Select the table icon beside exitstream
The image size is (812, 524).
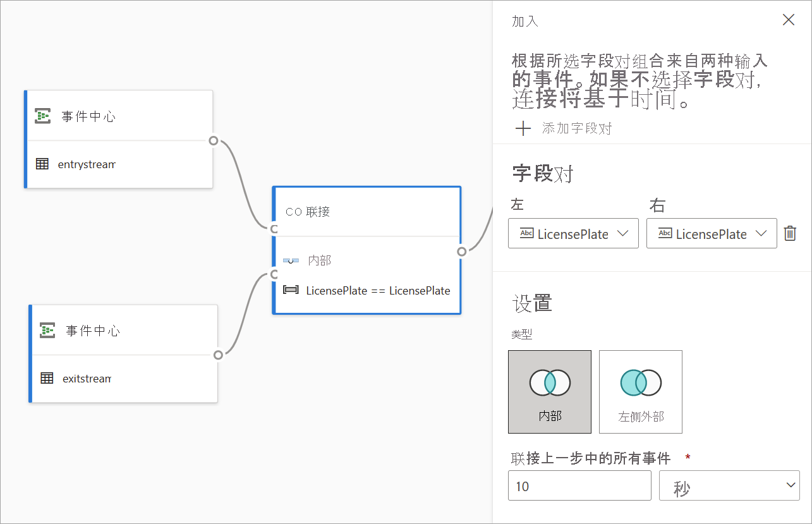click(x=47, y=378)
